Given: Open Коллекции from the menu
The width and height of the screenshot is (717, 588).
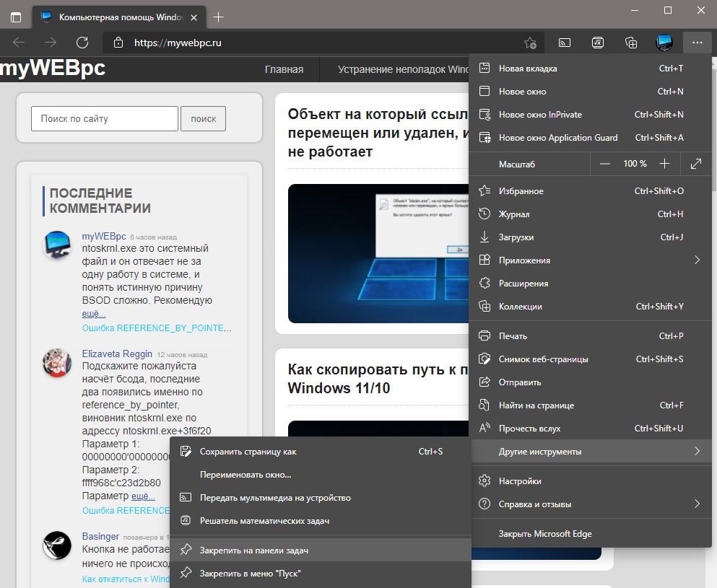Looking at the screenshot, I should click(591, 306).
